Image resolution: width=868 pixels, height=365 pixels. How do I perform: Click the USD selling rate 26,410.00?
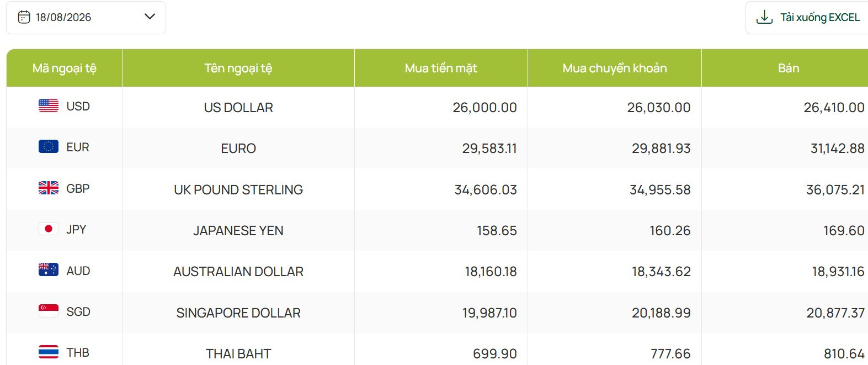pyautogui.click(x=834, y=108)
